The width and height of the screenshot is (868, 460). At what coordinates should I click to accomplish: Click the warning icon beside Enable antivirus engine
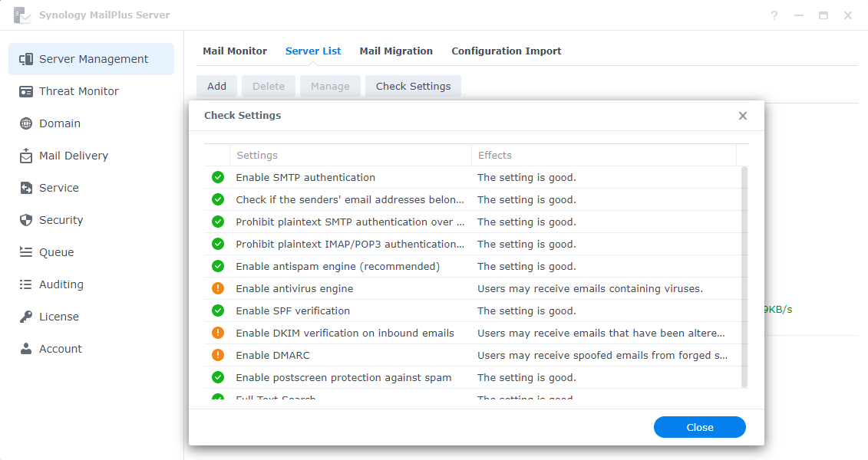217,288
